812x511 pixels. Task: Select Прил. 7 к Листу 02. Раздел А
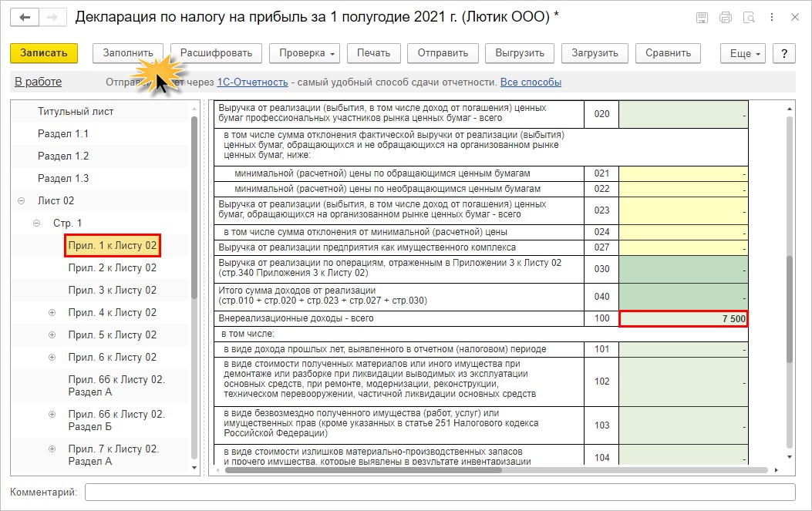pos(113,455)
